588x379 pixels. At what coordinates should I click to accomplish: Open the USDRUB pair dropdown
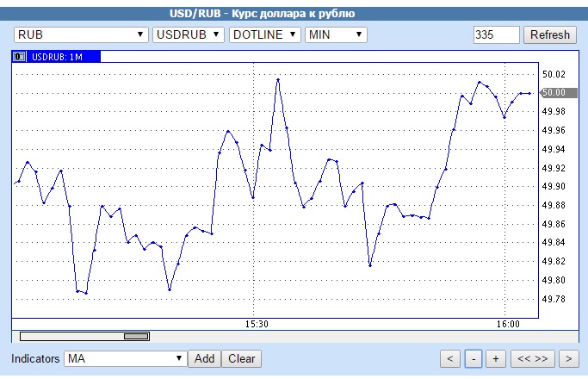coord(189,35)
